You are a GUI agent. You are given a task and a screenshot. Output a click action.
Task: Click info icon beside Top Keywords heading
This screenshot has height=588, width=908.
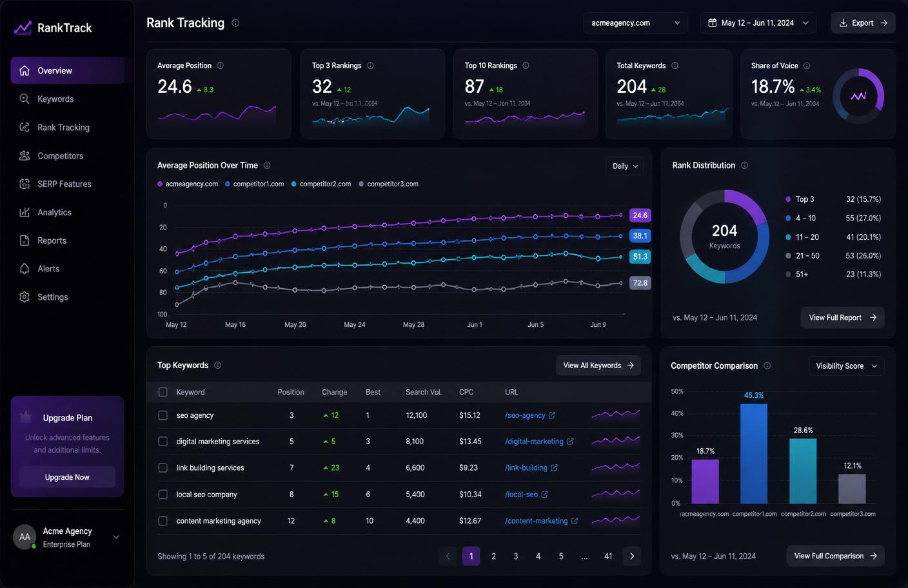coord(217,366)
